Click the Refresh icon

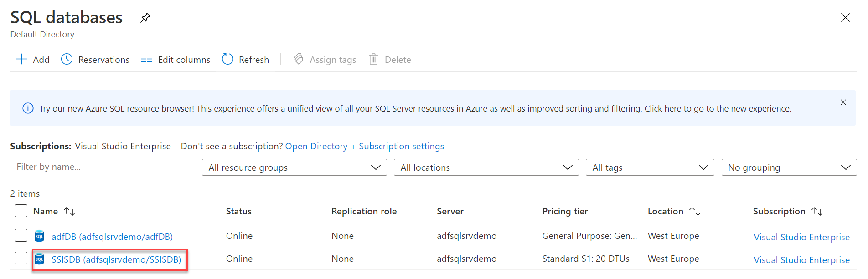(227, 59)
